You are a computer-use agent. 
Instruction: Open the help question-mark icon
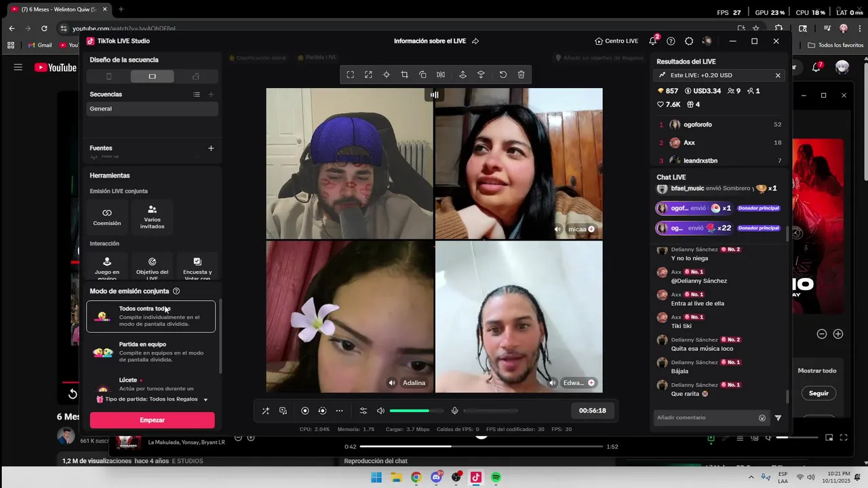point(671,41)
